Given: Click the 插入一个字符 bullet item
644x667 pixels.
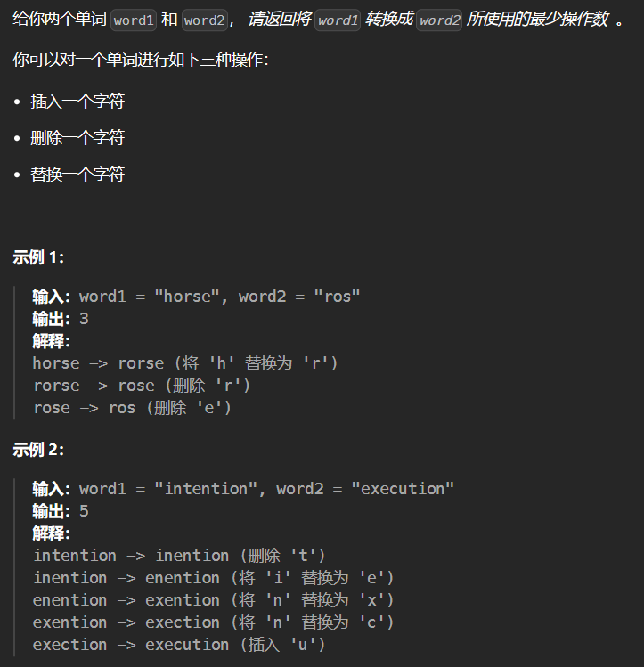Looking at the screenshot, I should pos(77,102).
